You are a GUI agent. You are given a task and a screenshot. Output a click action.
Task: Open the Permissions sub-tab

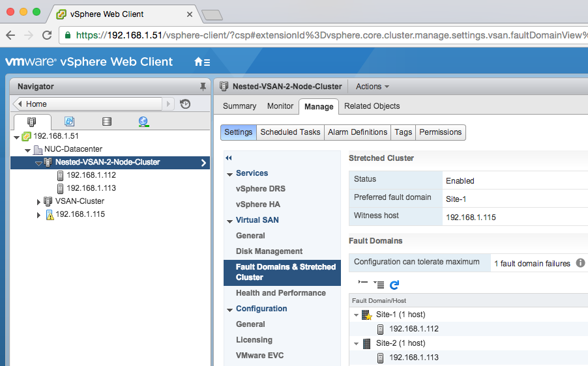pyautogui.click(x=440, y=132)
